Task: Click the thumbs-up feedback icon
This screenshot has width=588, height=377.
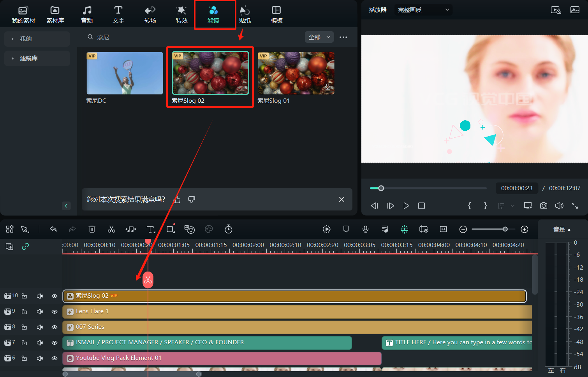Action: click(x=177, y=200)
